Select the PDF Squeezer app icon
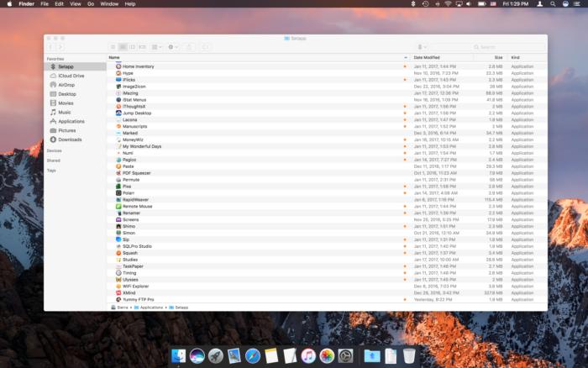 coord(118,173)
